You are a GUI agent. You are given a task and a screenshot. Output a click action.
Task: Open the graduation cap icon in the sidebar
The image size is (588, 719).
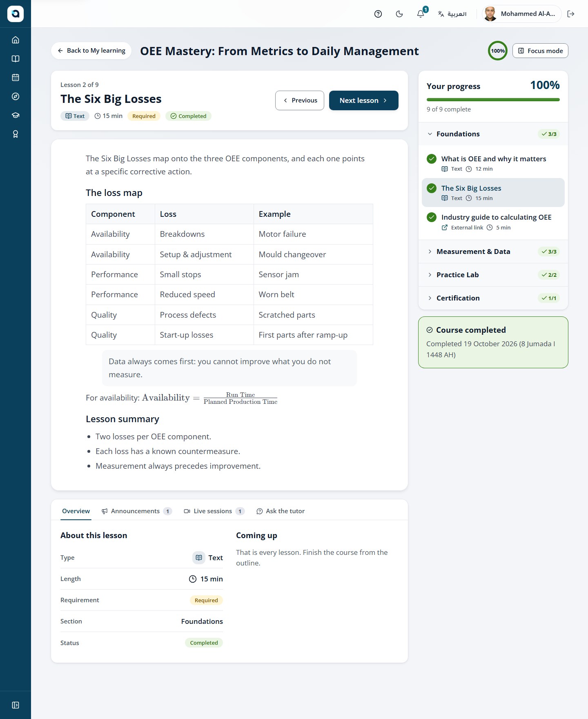[x=16, y=115]
